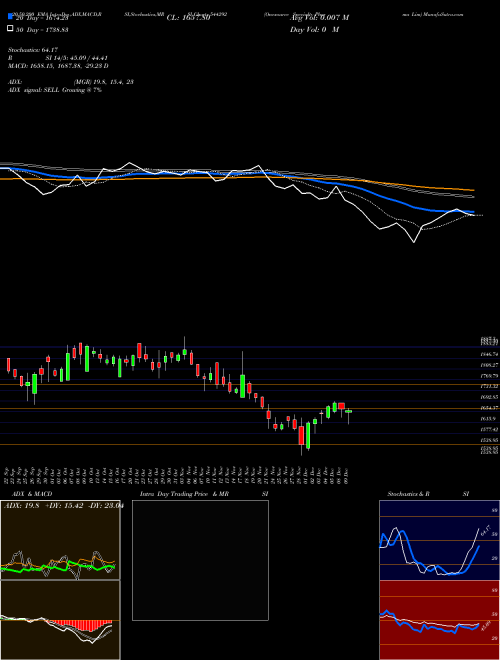500x660 pixels.
Task: Click the 'MACD: 1658.15, 1687.38, -29.23' line
Action: pyautogui.click(x=58, y=66)
